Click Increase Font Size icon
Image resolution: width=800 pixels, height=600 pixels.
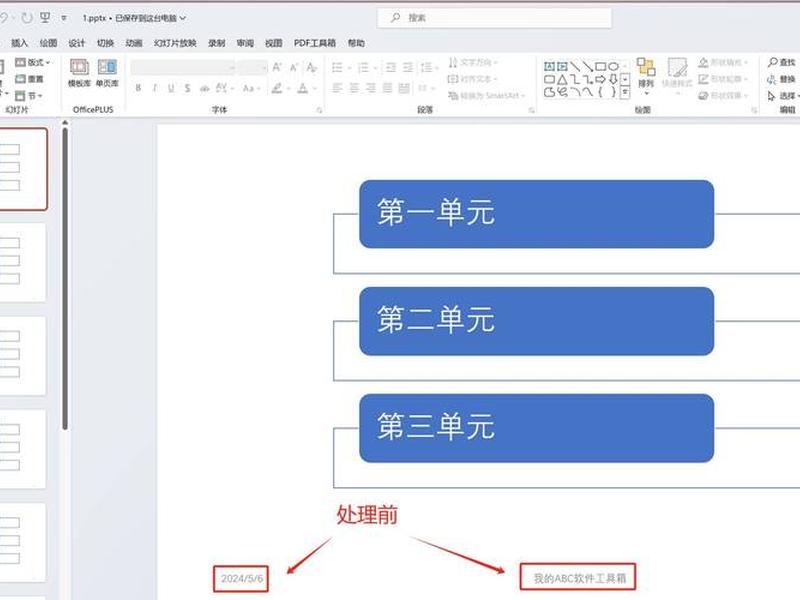pos(277,67)
